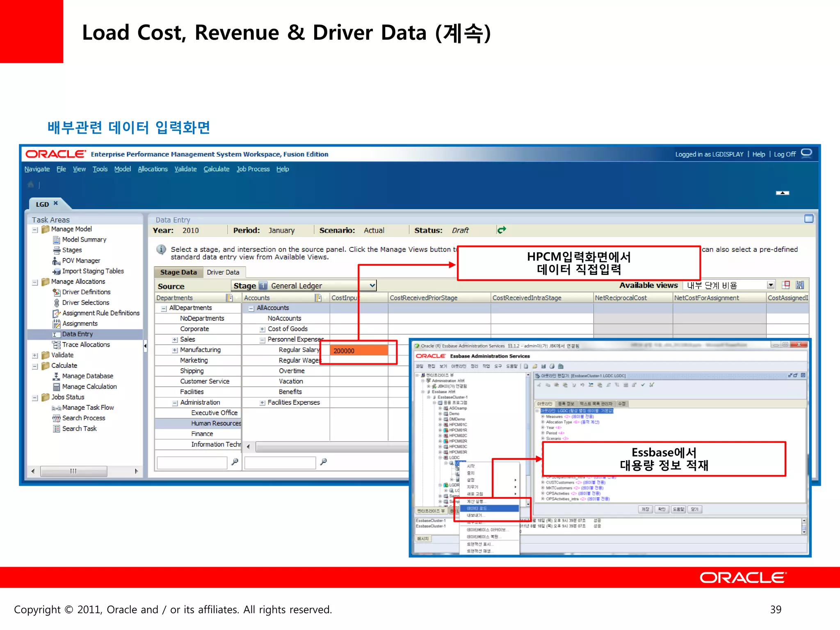
Task: Click right arrow of Task Areas scrollbar
Action: pyautogui.click(x=137, y=471)
